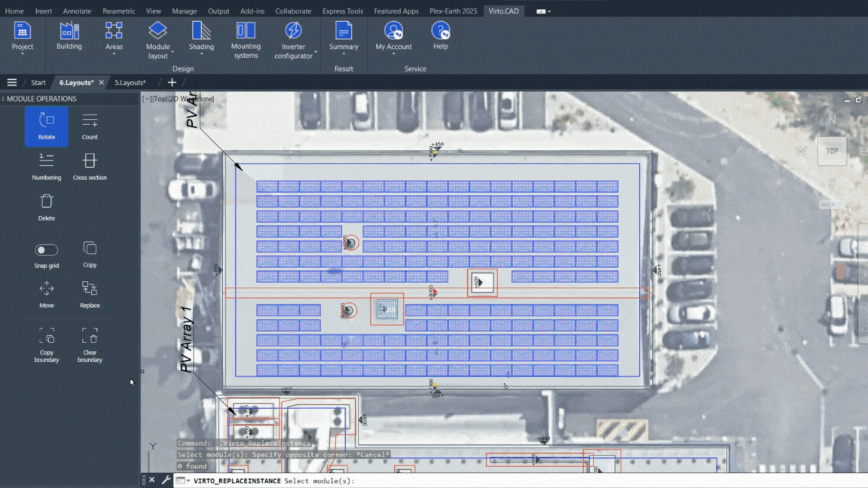This screenshot has height=488, width=868.
Task: Expand the My Account dropdown arrow
Action: (393, 54)
